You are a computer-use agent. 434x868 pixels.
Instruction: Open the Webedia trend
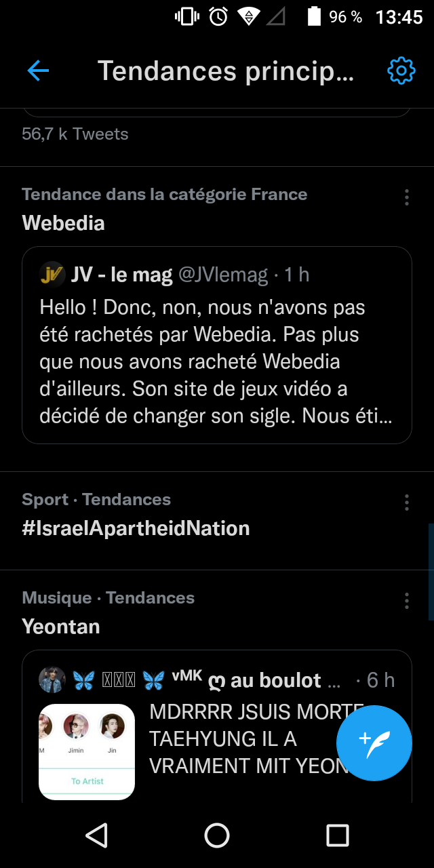point(64,223)
